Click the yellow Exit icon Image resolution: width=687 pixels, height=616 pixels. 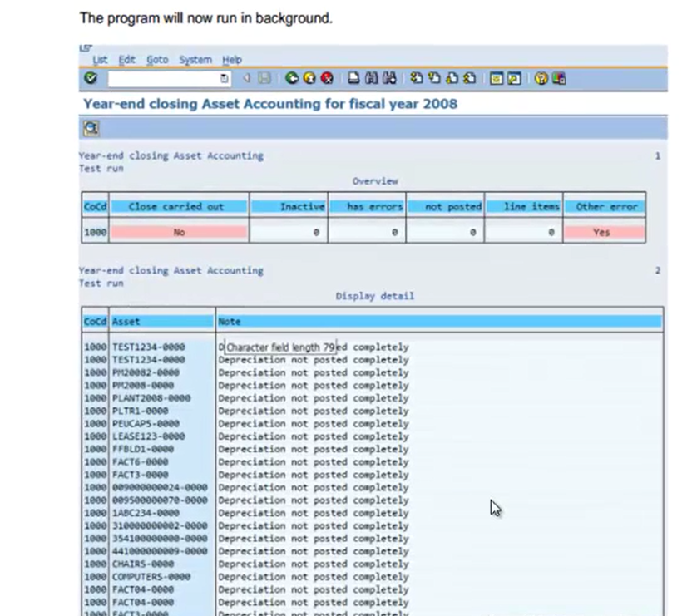point(309,78)
